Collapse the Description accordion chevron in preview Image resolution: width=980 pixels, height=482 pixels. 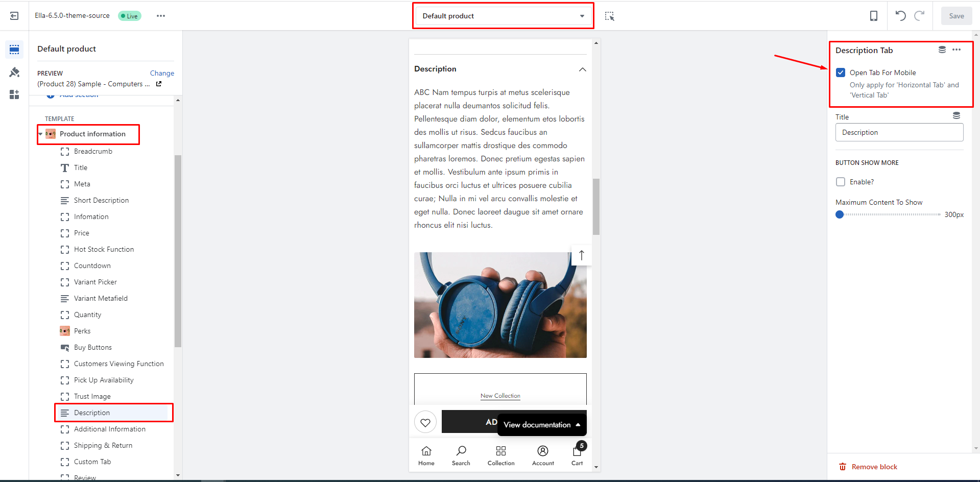pyautogui.click(x=582, y=69)
